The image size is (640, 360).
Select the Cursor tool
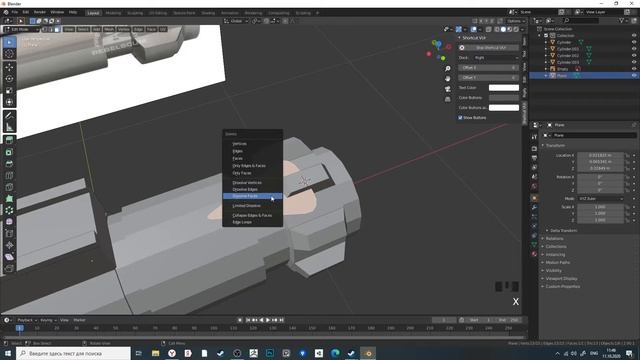point(9,54)
